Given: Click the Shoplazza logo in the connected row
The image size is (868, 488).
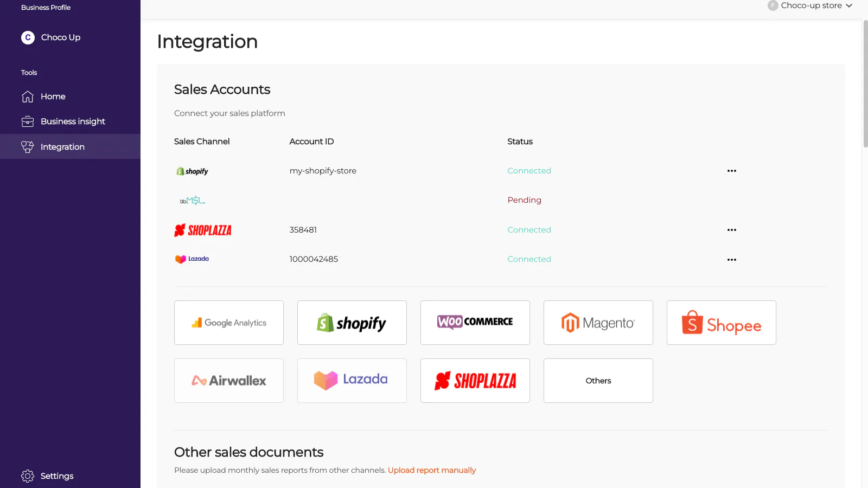Looking at the screenshot, I should [x=203, y=229].
